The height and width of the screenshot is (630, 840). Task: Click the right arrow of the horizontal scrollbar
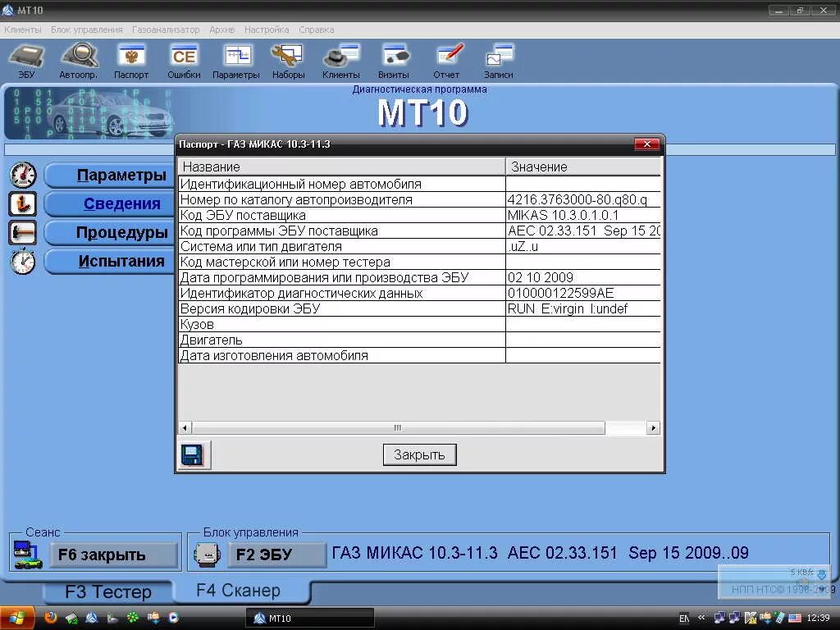(653, 427)
